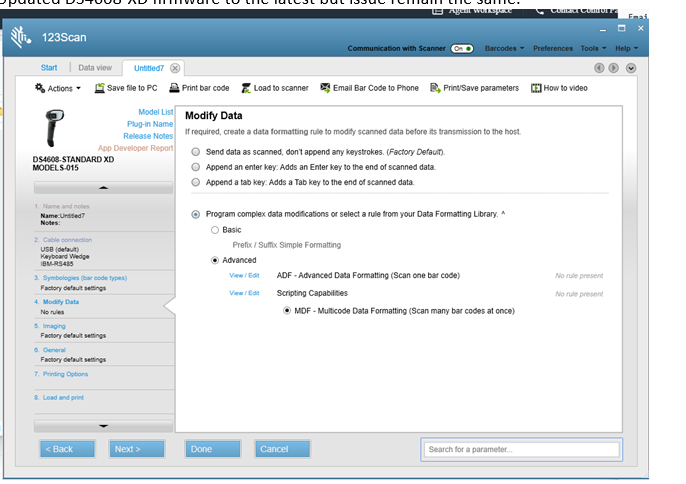
Task: Go to step 4 Modify Data
Action: 60,302
